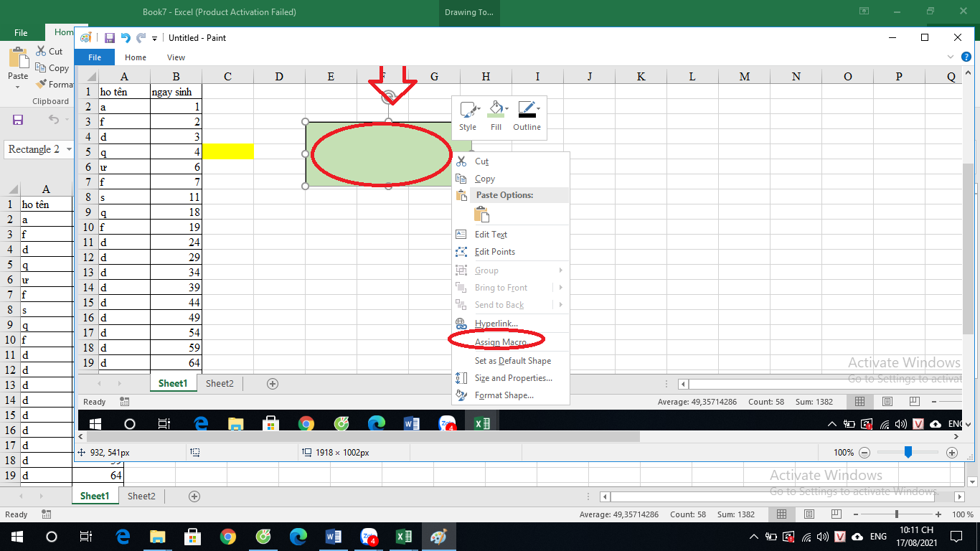Click the volume speaker icon in the real system tray
This screenshot has width=980, height=551.
pyautogui.click(x=822, y=537)
